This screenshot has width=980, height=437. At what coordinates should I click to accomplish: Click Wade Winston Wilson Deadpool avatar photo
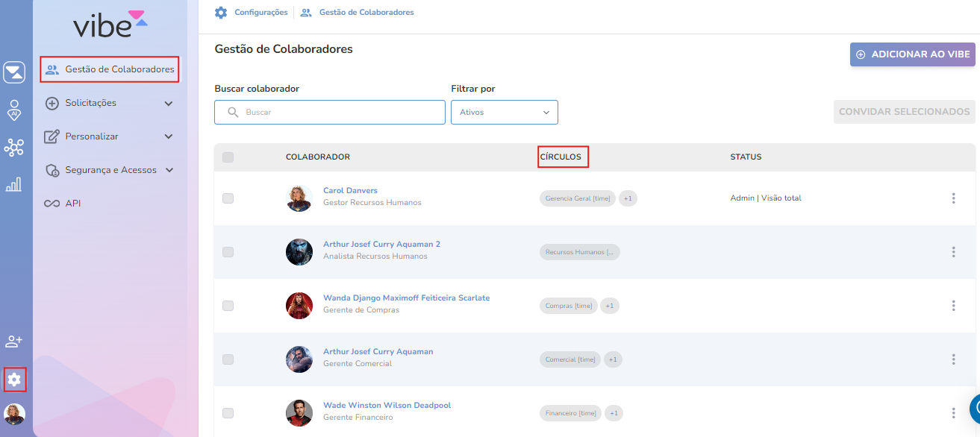pyautogui.click(x=299, y=413)
